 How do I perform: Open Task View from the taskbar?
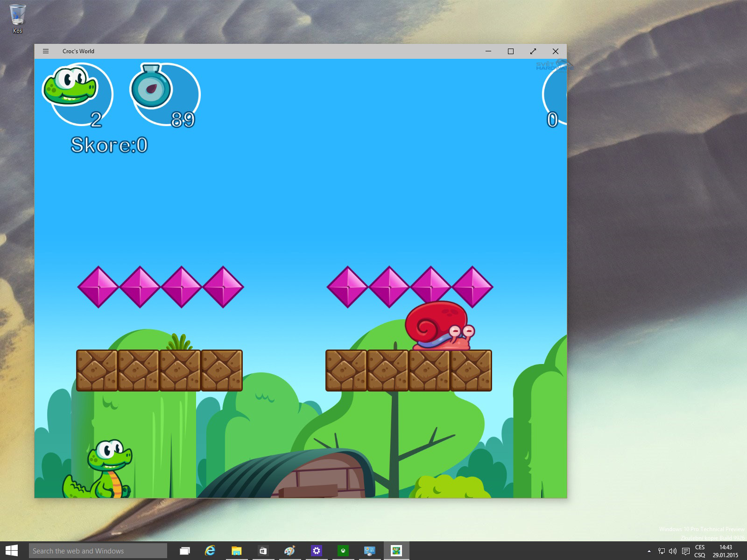coord(185,551)
